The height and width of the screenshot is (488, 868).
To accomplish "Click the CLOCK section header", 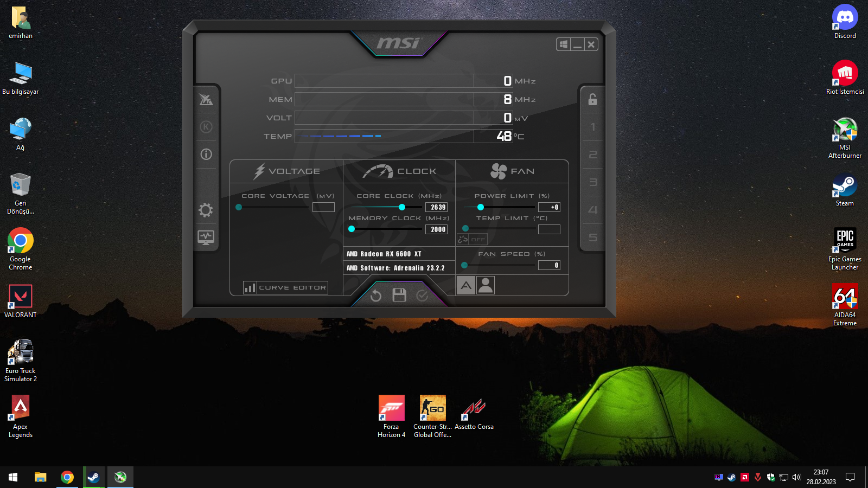I will pyautogui.click(x=399, y=171).
